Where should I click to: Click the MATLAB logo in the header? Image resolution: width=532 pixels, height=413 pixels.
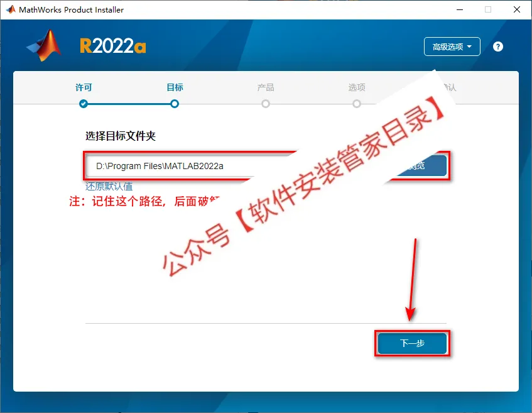pyautogui.click(x=44, y=45)
